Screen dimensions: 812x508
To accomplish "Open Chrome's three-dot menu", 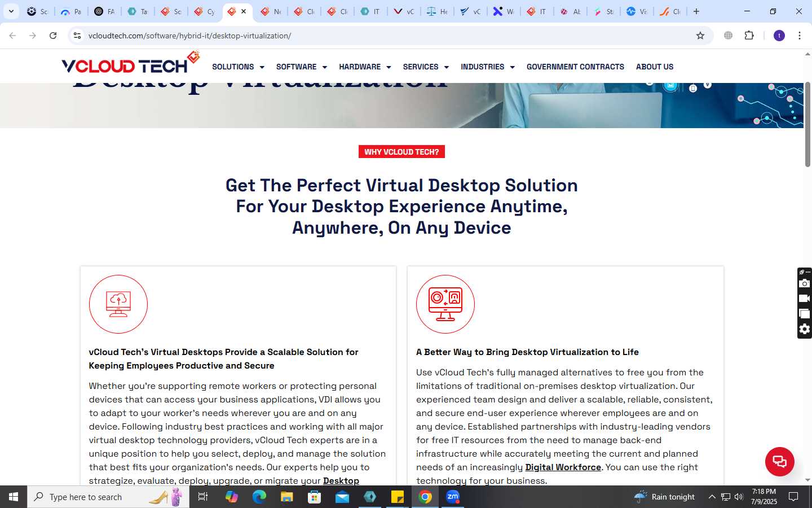I will click(x=800, y=36).
